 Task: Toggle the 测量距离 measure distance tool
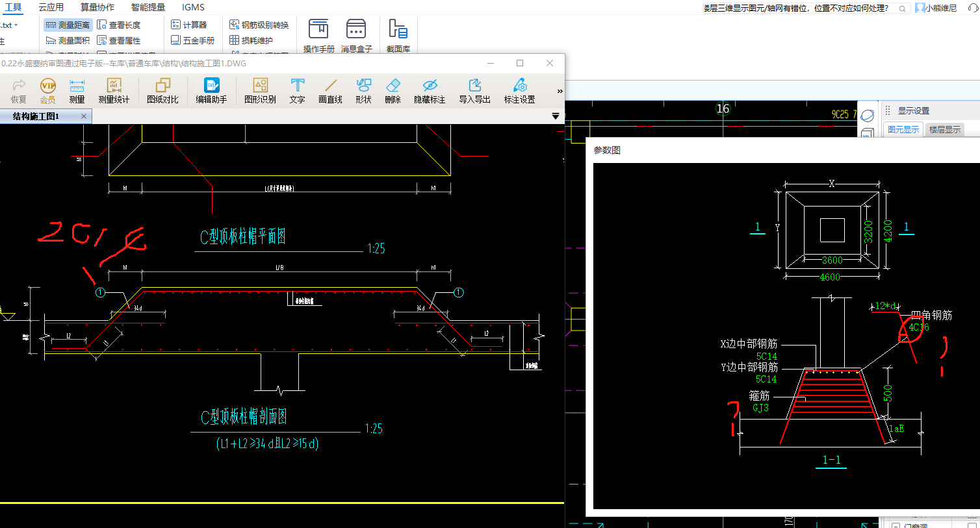[68, 25]
